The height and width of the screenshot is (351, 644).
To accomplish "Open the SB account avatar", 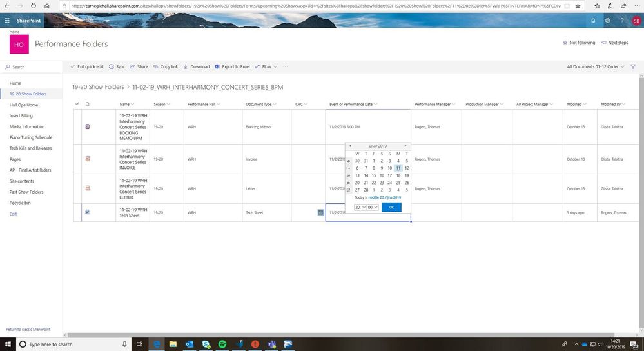I will click(x=636, y=21).
